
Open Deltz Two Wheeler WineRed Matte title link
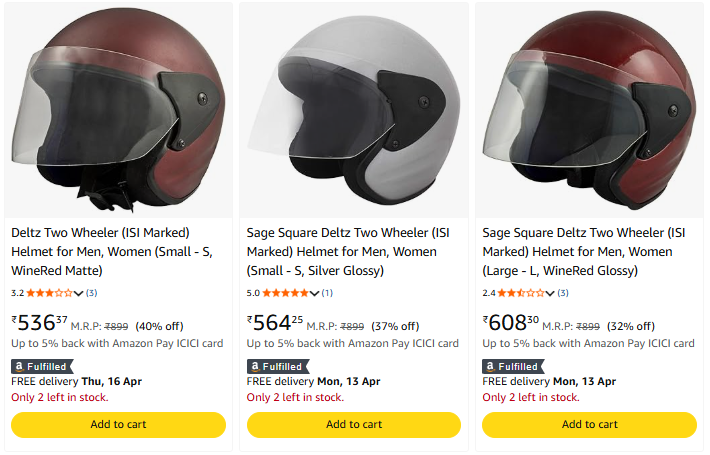click(x=110, y=250)
